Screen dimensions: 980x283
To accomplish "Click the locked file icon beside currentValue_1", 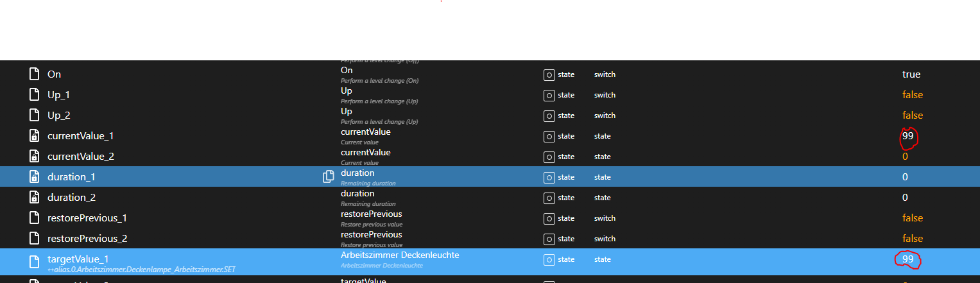I will pyautogui.click(x=35, y=136).
